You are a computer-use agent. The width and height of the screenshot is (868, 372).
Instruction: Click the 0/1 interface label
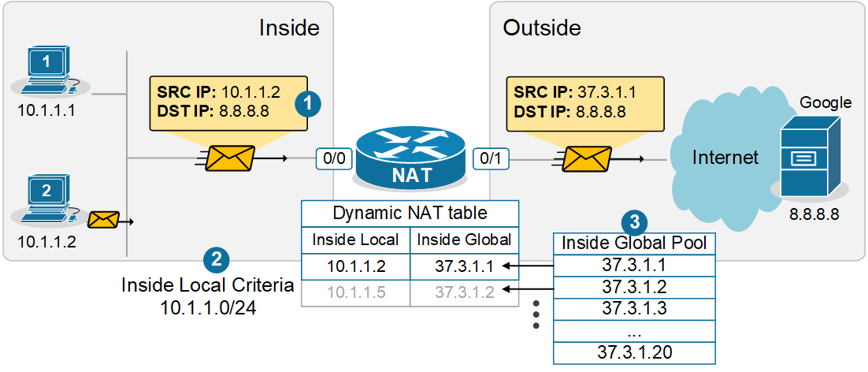pos(489,158)
